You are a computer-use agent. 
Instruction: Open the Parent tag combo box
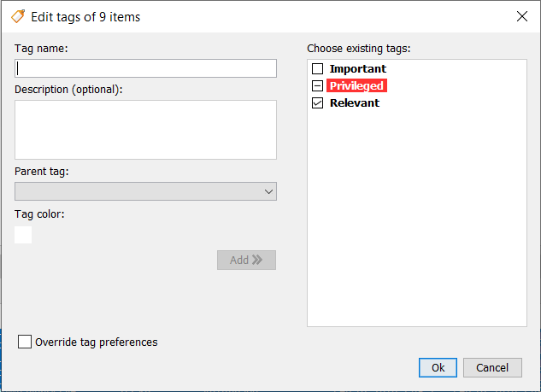pyautogui.click(x=137, y=191)
